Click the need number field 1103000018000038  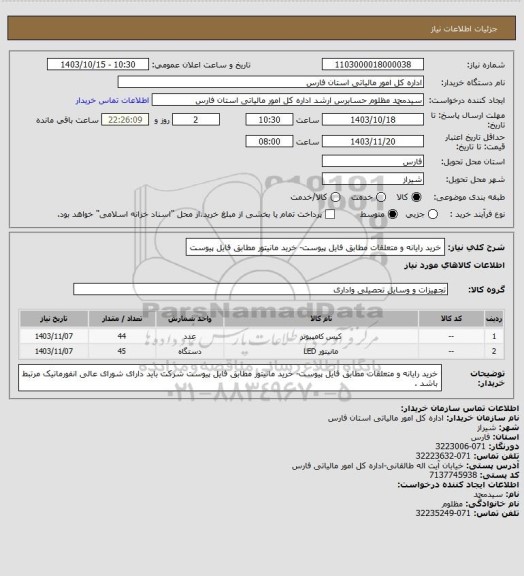pos(373,64)
